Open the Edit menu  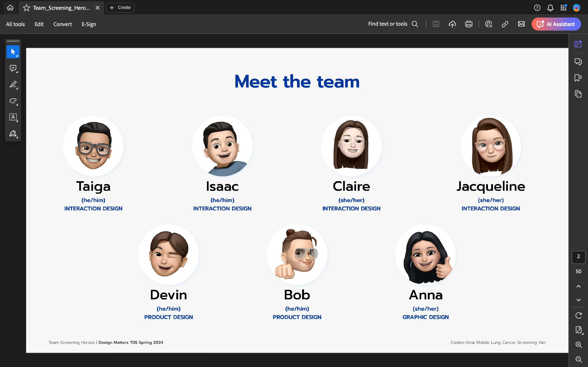tap(39, 24)
